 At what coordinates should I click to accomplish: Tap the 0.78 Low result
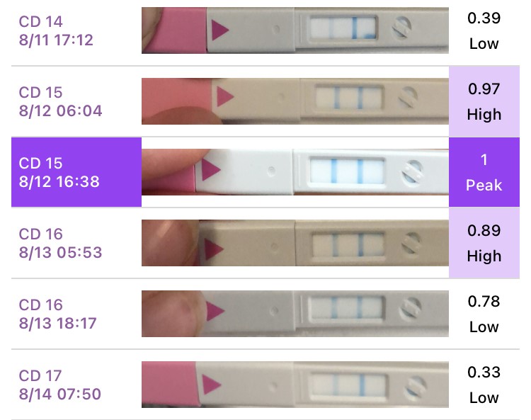[484, 314]
